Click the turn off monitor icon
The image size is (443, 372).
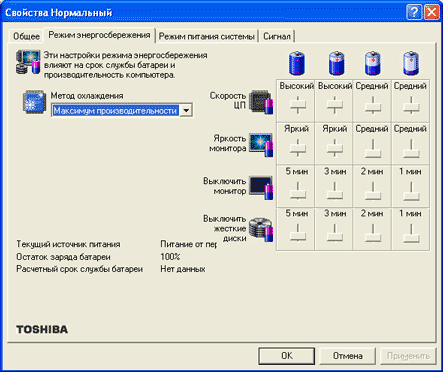pos(261,188)
